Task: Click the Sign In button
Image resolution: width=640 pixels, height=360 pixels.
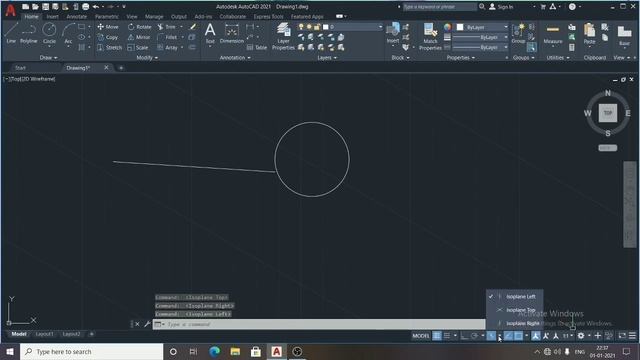Action: [501, 7]
